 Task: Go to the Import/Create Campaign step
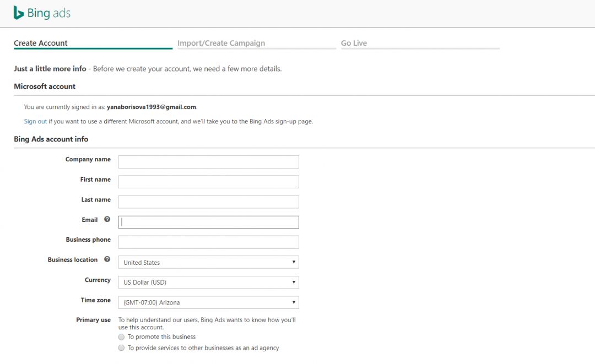[221, 43]
